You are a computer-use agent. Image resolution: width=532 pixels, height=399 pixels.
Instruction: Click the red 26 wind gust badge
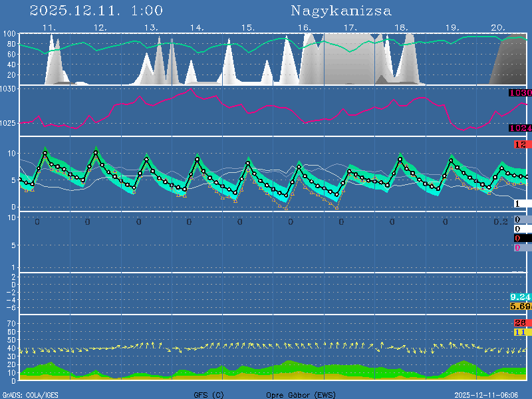pyautogui.click(x=520, y=323)
